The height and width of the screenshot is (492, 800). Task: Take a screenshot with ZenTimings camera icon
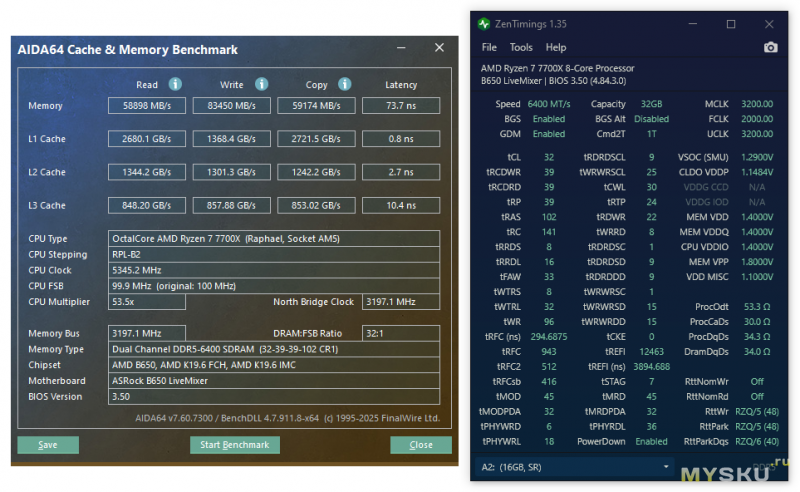click(770, 47)
